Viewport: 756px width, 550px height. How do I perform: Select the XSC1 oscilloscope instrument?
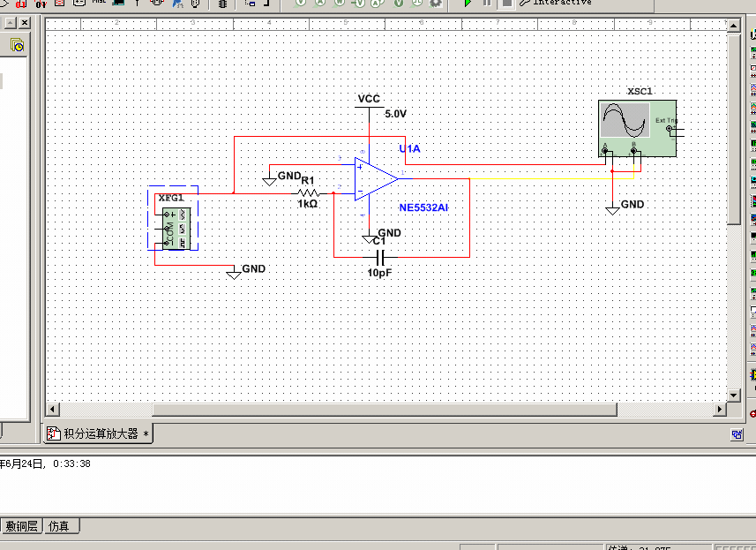[x=638, y=128]
